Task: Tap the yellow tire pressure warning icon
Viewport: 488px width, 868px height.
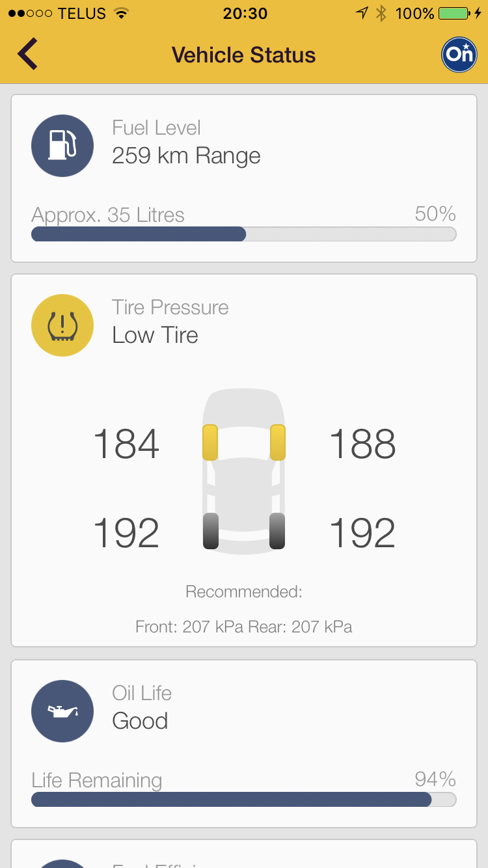Action: (x=62, y=325)
